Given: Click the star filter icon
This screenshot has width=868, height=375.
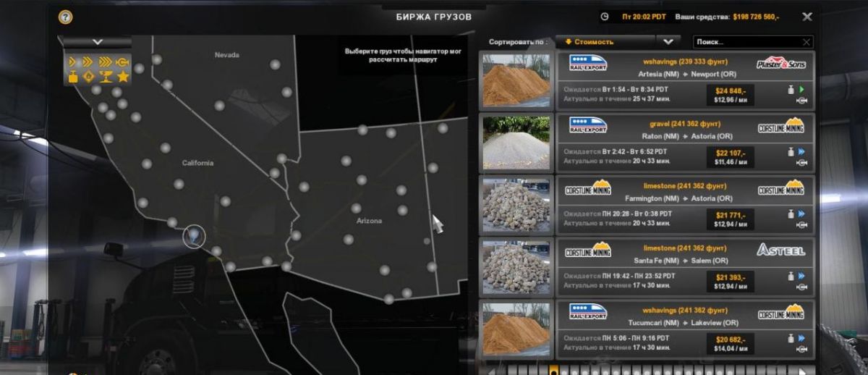Looking at the screenshot, I should pyautogui.click(x=123, y=77).
